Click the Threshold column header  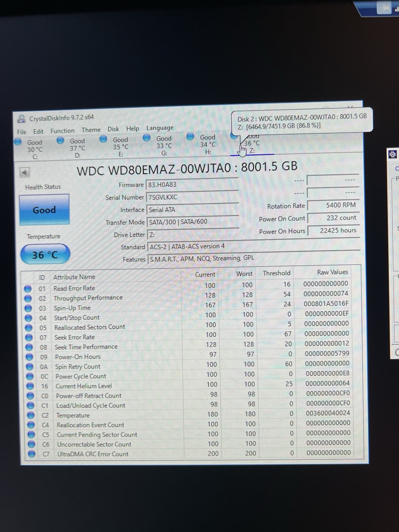click(277, 273)
